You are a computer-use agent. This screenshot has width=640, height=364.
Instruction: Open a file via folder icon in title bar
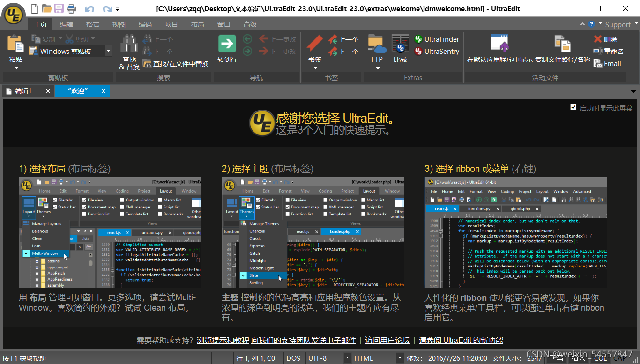click(47, 8)
